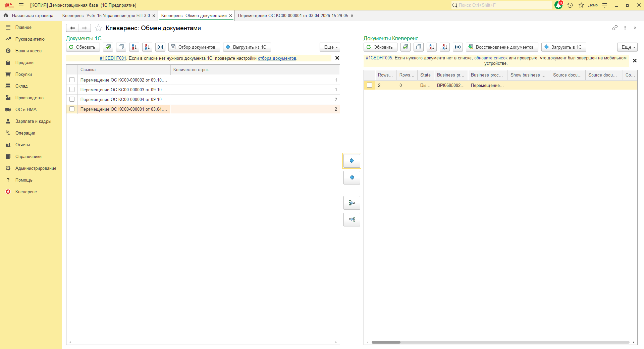Check Перемещение ОС КС00-000002 row checkbox
This screenshot has width=644, height=349.
(x=72, y=80)
